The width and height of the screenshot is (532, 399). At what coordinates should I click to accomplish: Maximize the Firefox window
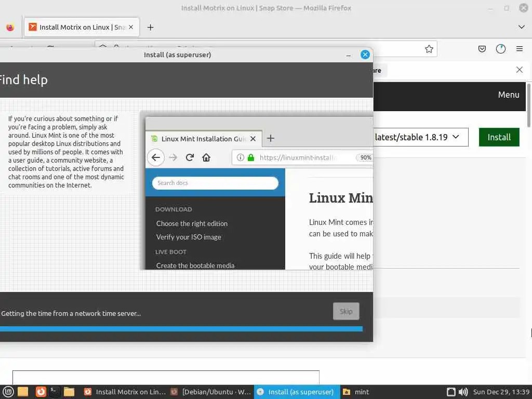pyautogui.click(x=507, y=8)
